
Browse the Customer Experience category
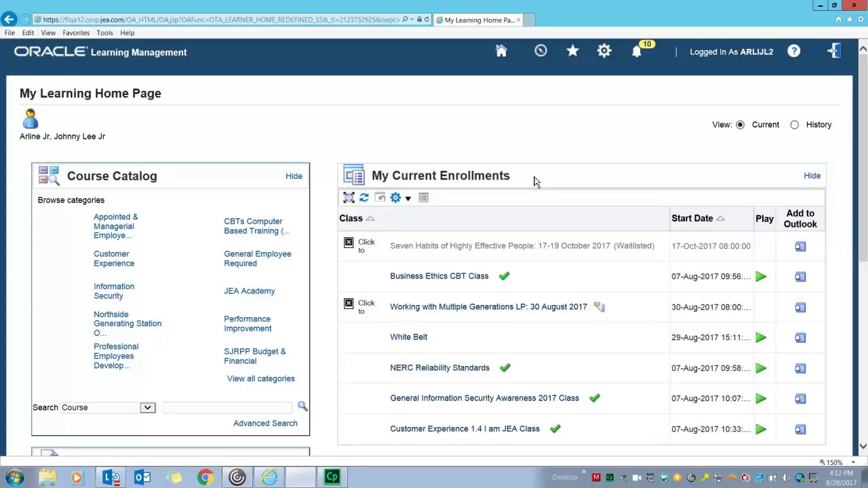pyautogui.click(x=114, y=258)
